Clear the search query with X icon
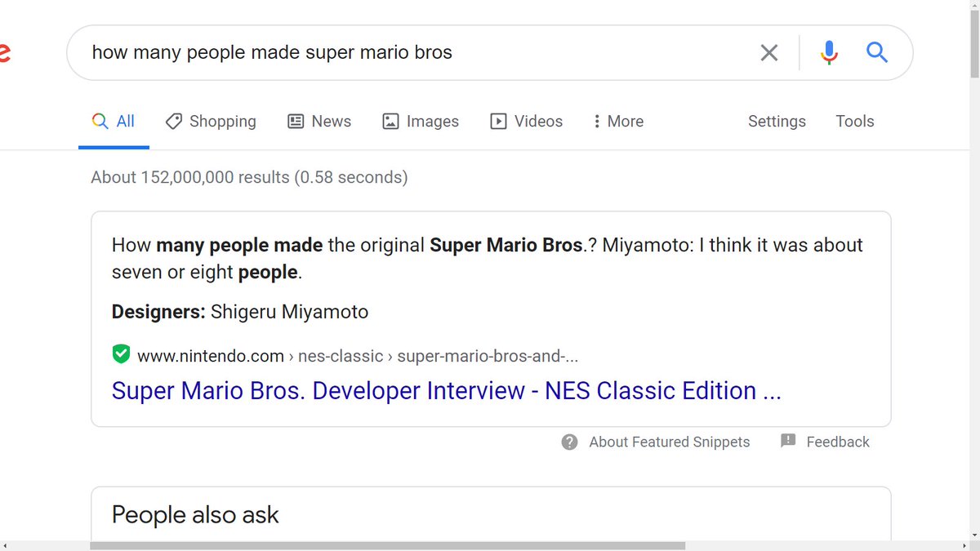The width and height of the screenshot is (980, 551). click(769, 53)
